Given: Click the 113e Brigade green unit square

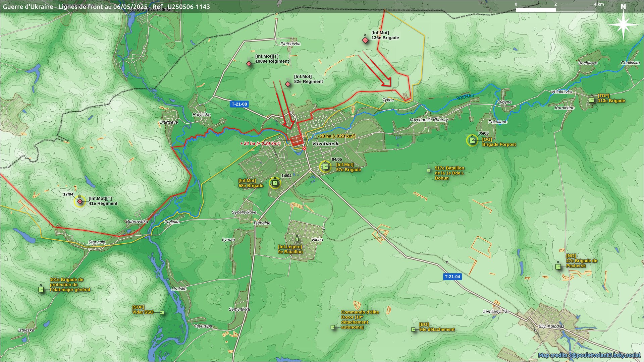Looking at the screenshot, I should [592, 100].
